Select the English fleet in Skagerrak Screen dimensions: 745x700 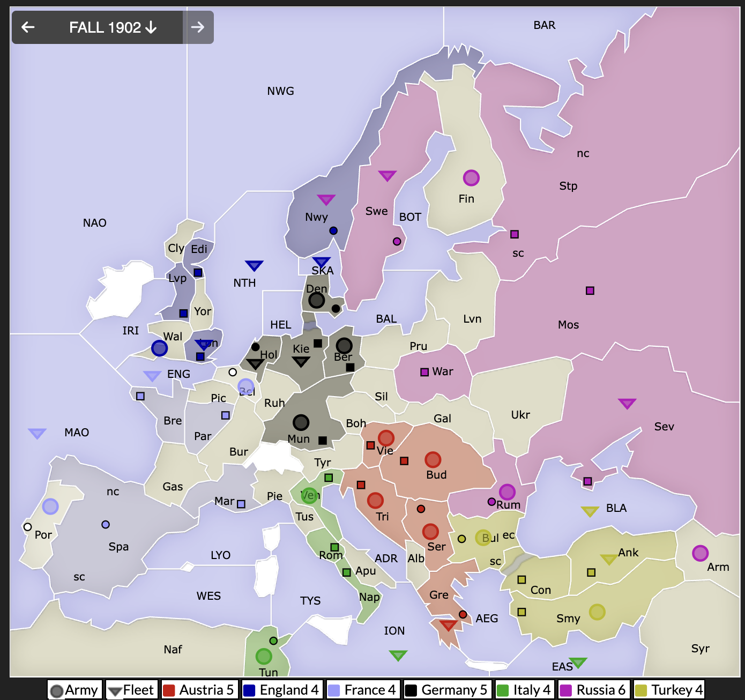[322, 262]
